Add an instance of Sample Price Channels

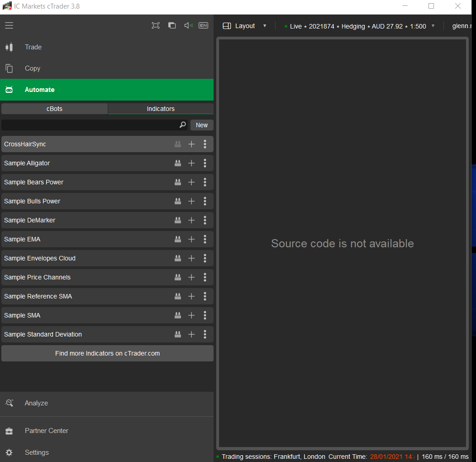coord(191,277)
